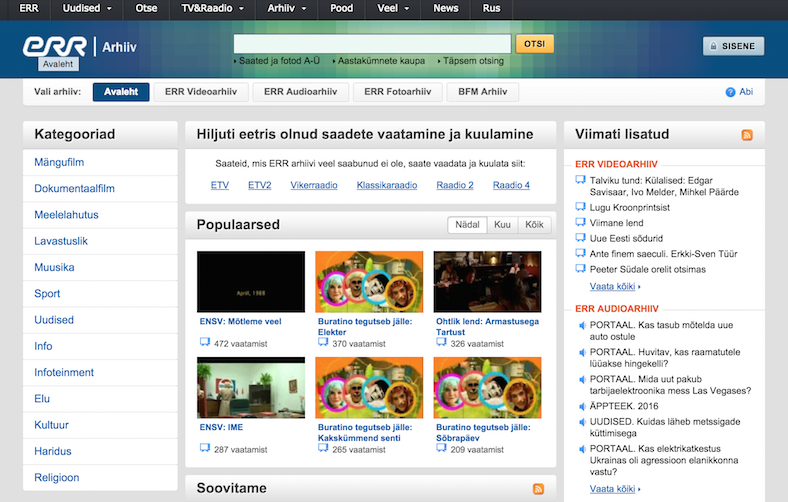788x502 pixels.
Task: Click Vaata kõiki under ERR Audioarhiiv
Action: coord(615,489)
